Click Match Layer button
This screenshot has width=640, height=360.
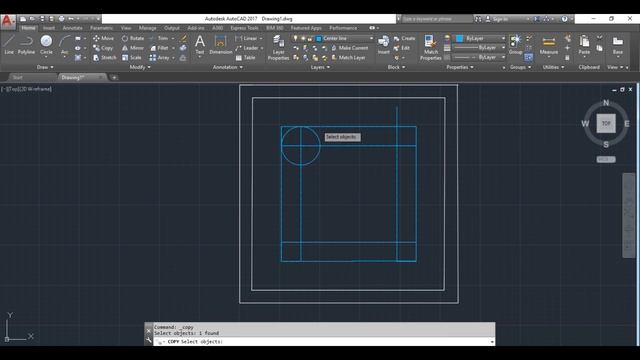coord(348,58)
